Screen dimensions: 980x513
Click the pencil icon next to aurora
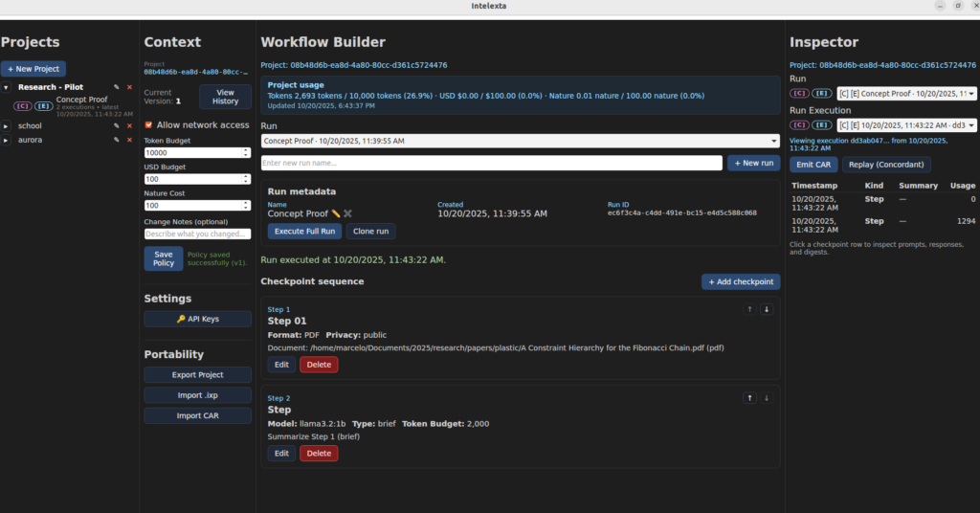117,140
